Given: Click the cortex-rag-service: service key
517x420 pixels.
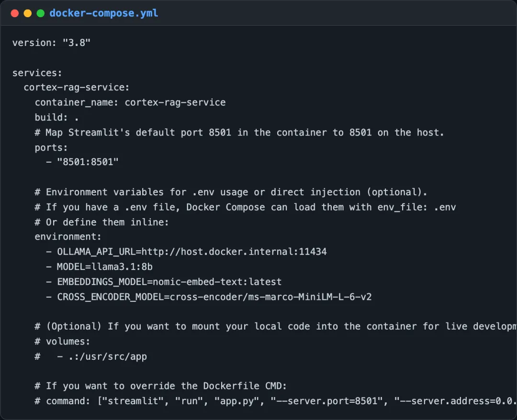Looking at the screenshot, I should pos(77,87).
